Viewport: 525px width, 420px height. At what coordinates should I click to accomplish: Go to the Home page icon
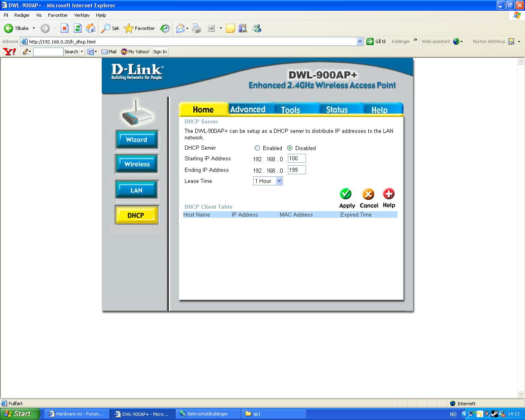point(91,28)
